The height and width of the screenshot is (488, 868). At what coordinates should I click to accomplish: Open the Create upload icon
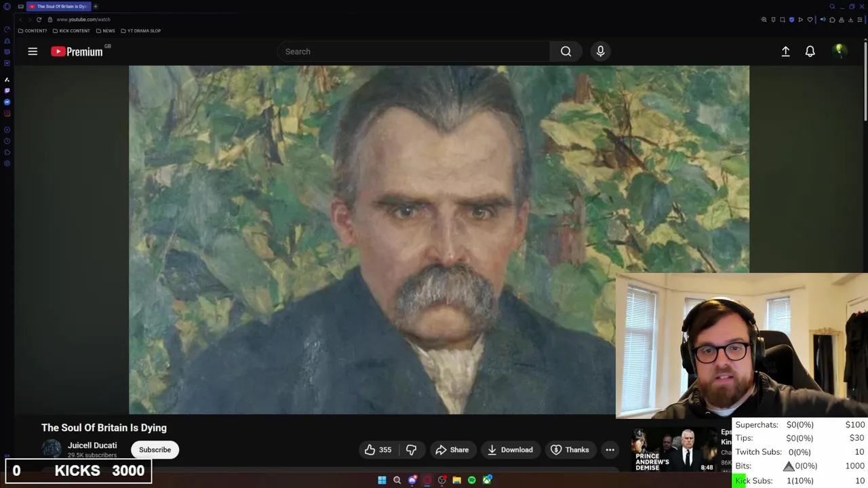785,52
